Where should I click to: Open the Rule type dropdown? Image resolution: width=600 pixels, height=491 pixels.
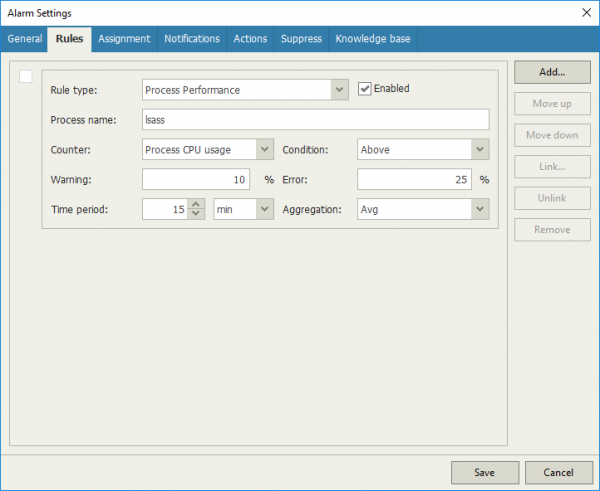pyautogui.click(x=339, y=90)
